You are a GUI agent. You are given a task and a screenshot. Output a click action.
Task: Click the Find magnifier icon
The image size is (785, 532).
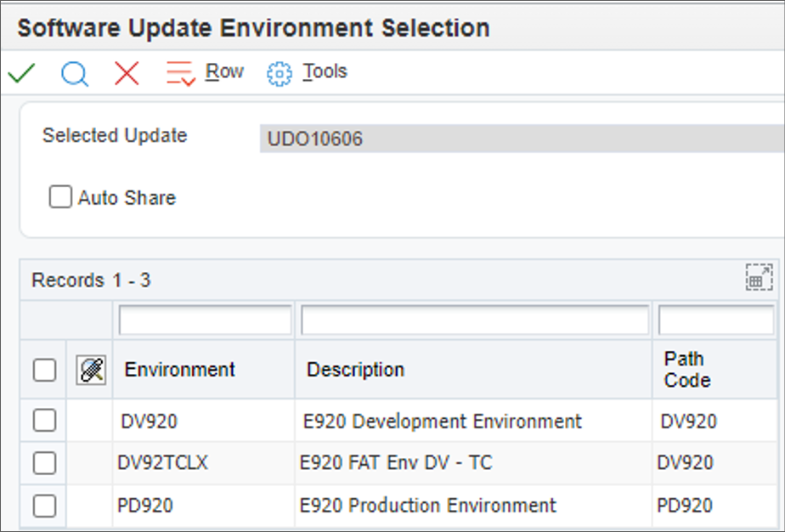[75, 73]
